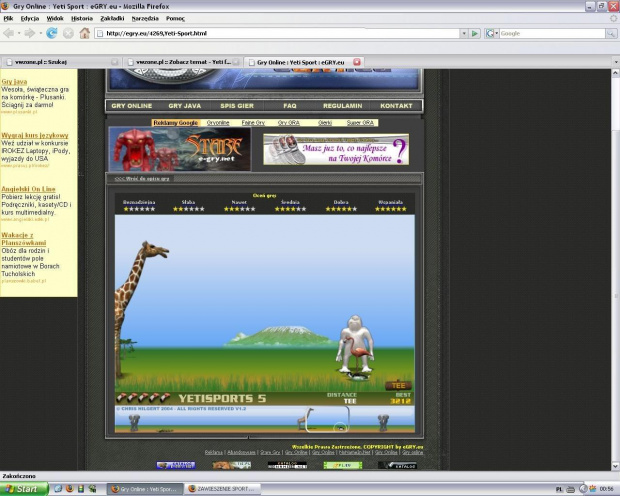The width and height of the screenshot is (620, 496).
Task: Open the Pomoc menu
Action: click(x=175, y=18)
